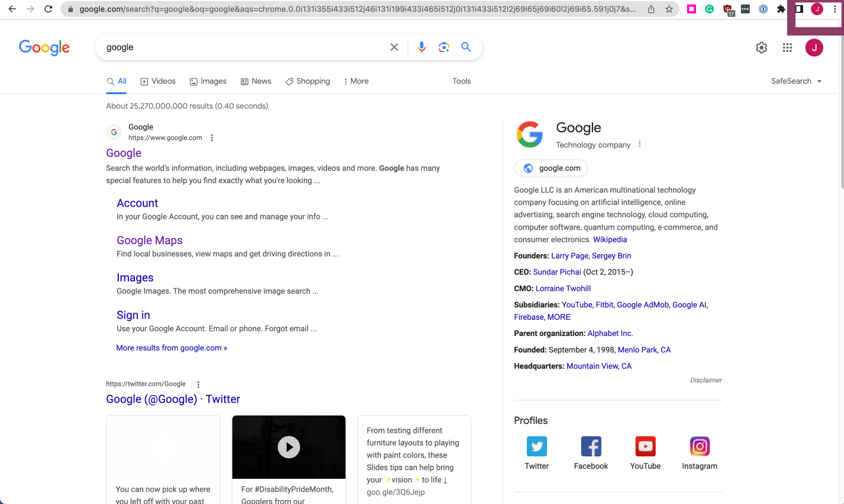
Task: Click the Menlo Park, CA link
Action: [x=644, y=350]
